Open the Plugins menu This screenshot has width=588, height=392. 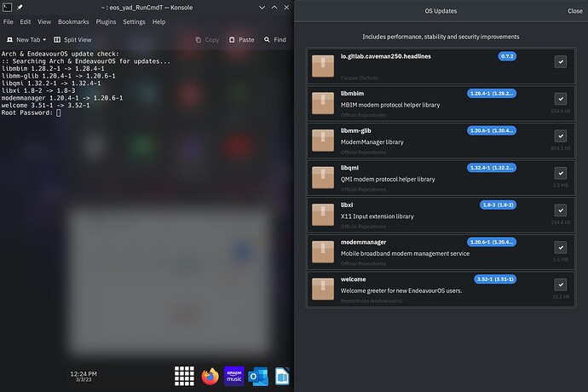[x=106, y=21]
